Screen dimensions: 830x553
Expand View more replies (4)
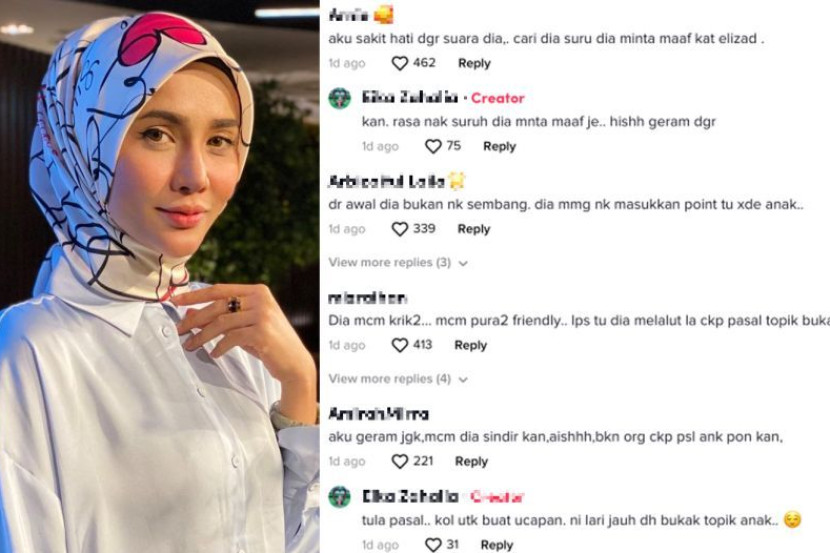tap(390, 379)
